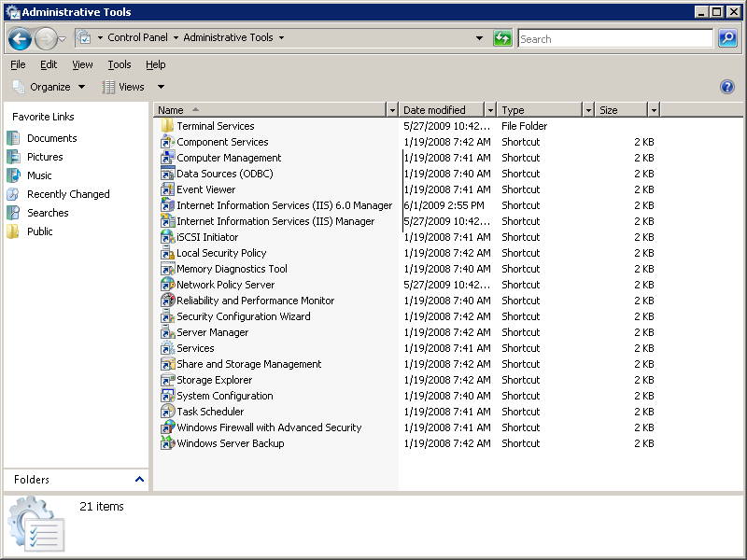Viewport: 747px width, 560px height.
Task: Select the Services shortcut icon
Action: click(168, 348)
